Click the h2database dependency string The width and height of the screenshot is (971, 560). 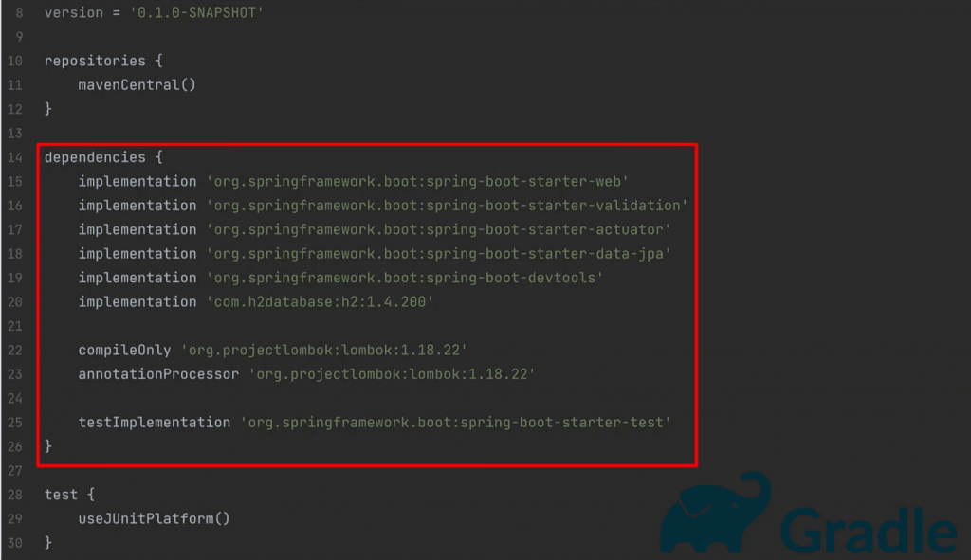pyautogui.click(x=321, y=302)
